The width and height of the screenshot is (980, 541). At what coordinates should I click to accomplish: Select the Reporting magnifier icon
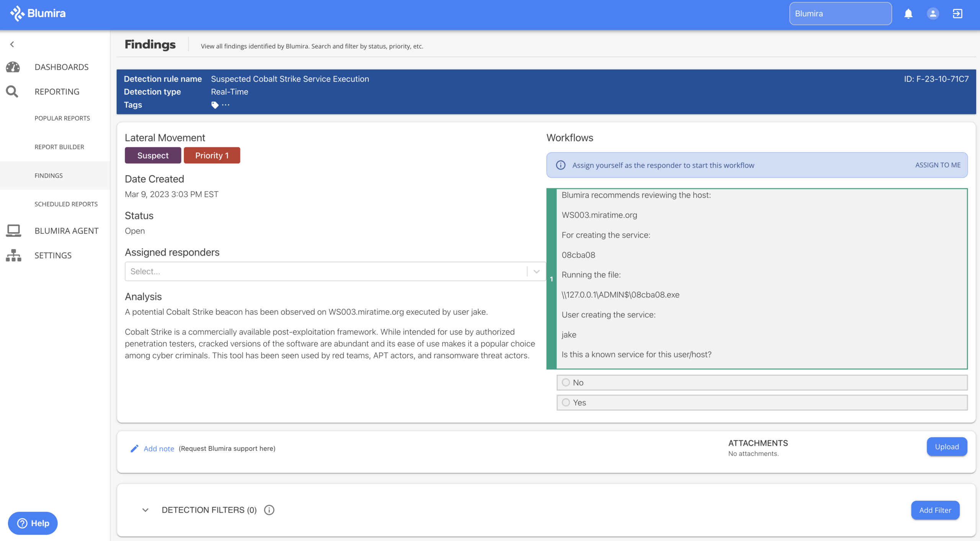[x=12, y=91]
